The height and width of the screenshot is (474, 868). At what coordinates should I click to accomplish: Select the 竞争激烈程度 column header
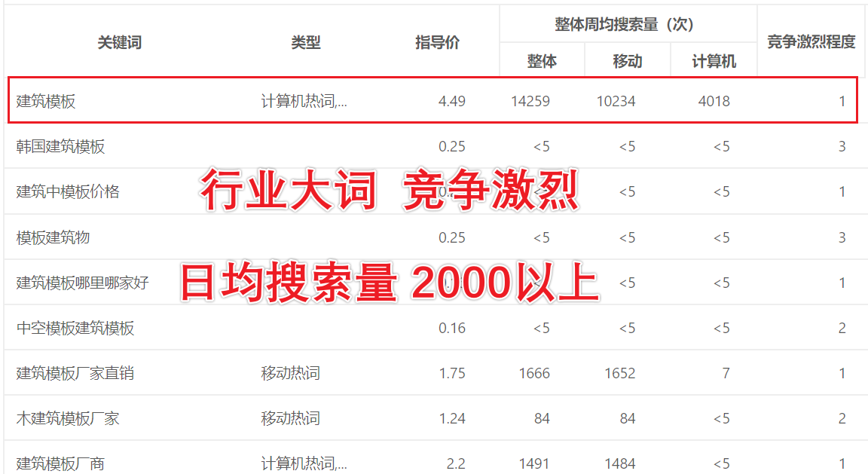coord(811,42)
